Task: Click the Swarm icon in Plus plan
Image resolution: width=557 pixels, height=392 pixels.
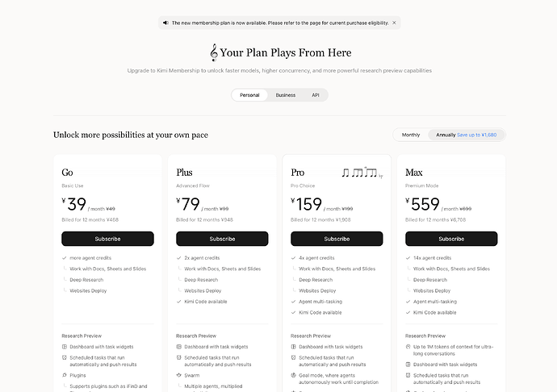Action: pyautogui.click(x=178, y=375)
